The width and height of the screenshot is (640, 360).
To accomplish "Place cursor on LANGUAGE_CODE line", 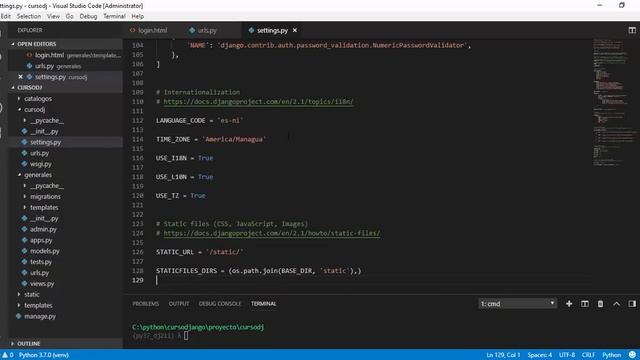I will pos(199,121).
